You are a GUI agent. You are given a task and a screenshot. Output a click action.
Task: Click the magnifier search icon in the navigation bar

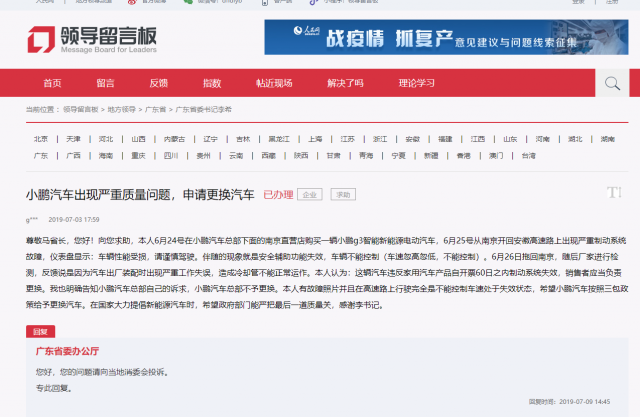click(x=612, y=83)
